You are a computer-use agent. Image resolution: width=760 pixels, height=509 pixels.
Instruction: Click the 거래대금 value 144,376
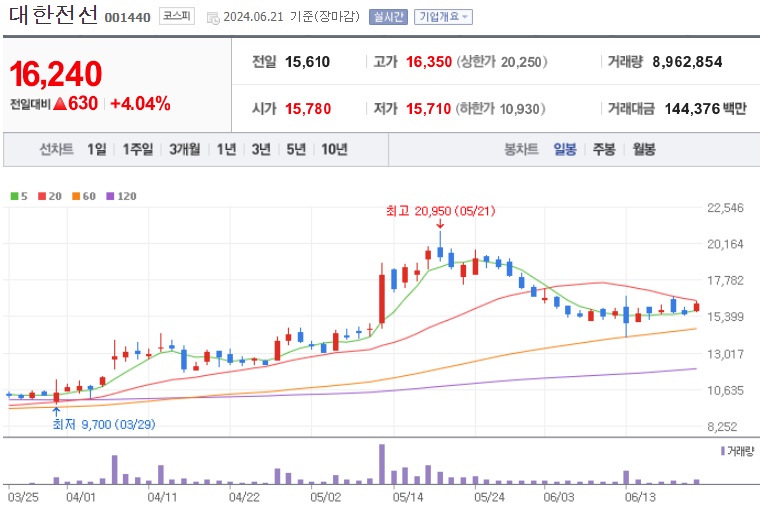click(x=692, y=109)
